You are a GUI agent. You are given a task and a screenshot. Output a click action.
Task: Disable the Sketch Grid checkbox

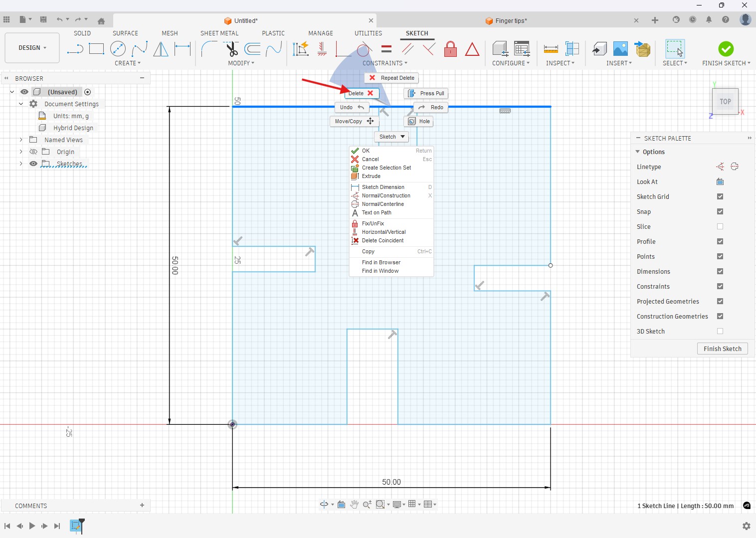pos(720,196)
